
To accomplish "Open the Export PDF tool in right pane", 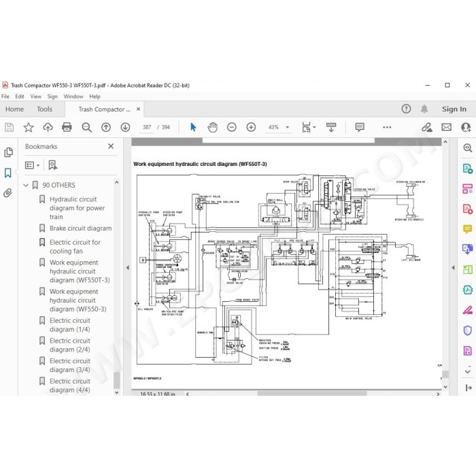I will click(468, 169).
